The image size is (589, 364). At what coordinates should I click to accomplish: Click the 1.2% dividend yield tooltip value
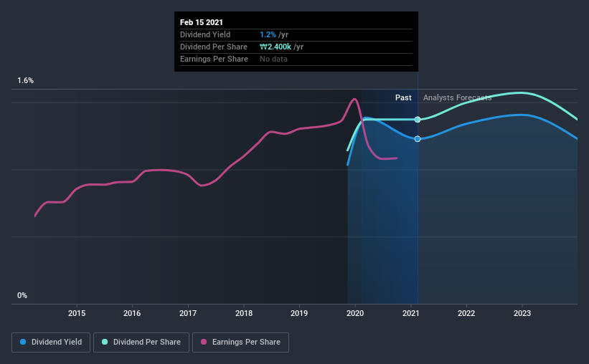point(268,34)
